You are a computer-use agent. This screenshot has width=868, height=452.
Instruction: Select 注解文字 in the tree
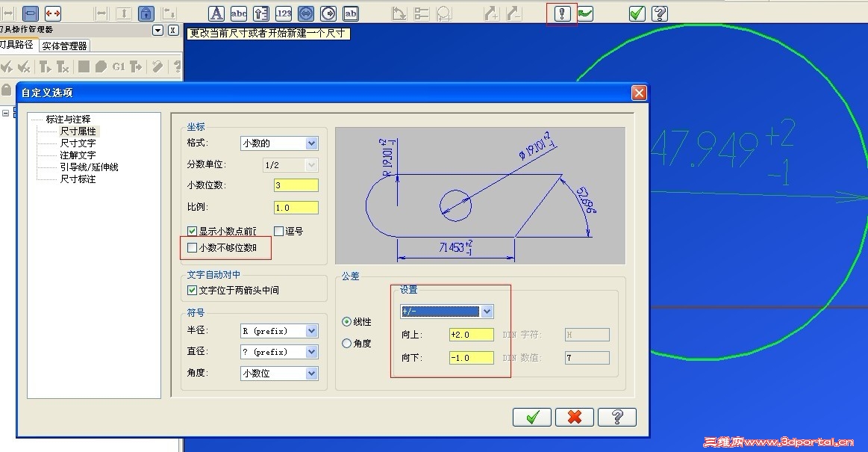tap(78, 155)
